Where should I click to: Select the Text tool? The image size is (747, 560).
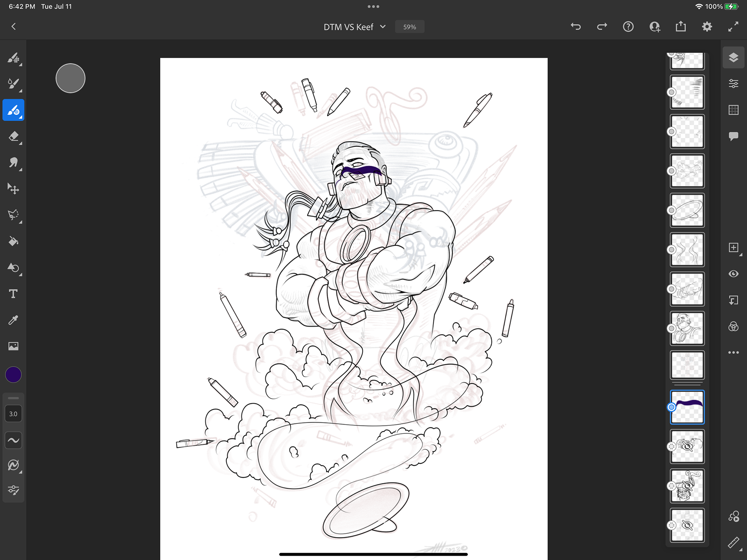[x=13, y=294]
